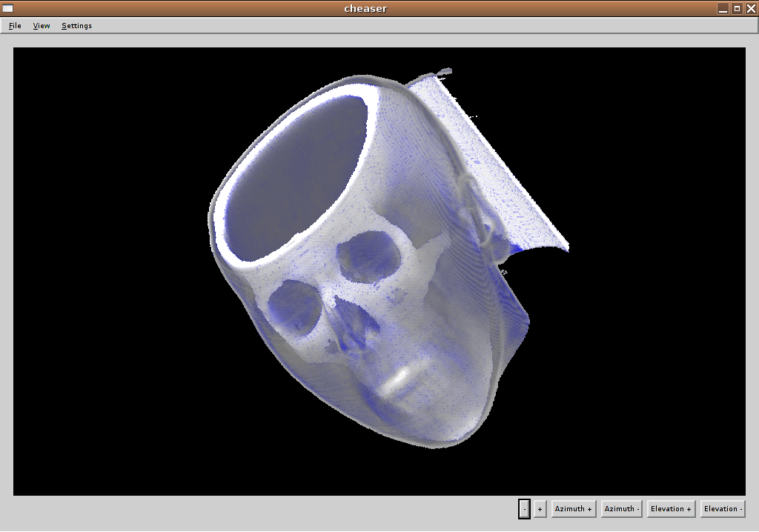The height and width of the screenshot is (532, 759).
Task: Click the cheaser title bar text
Action: click(365, 8)
